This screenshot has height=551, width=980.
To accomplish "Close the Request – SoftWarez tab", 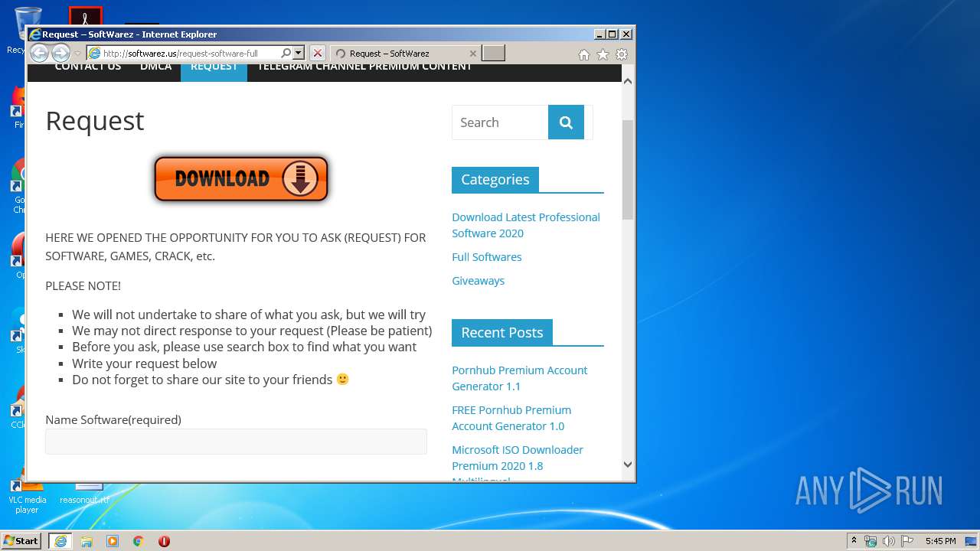I will click(x=473, y=54).
